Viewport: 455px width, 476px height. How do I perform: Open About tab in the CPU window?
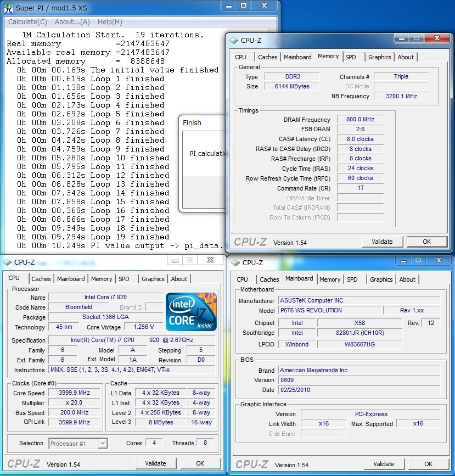point(179,279)
